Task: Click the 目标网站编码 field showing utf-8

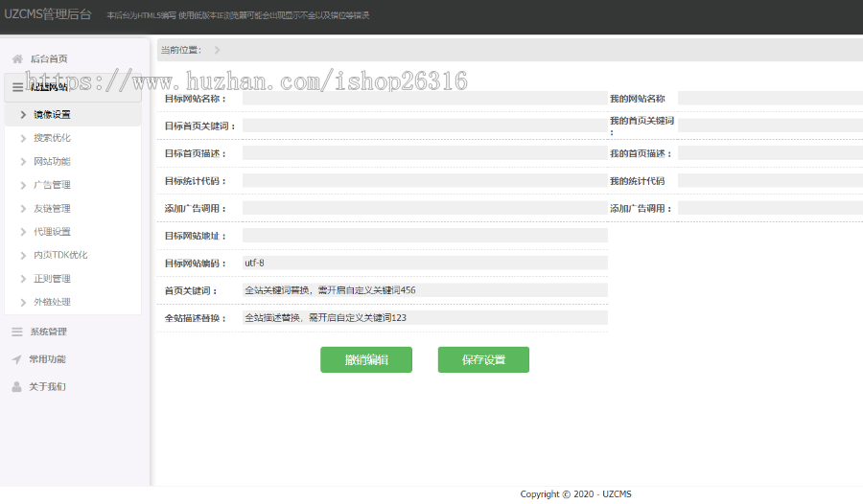Action: coord(425,263)
